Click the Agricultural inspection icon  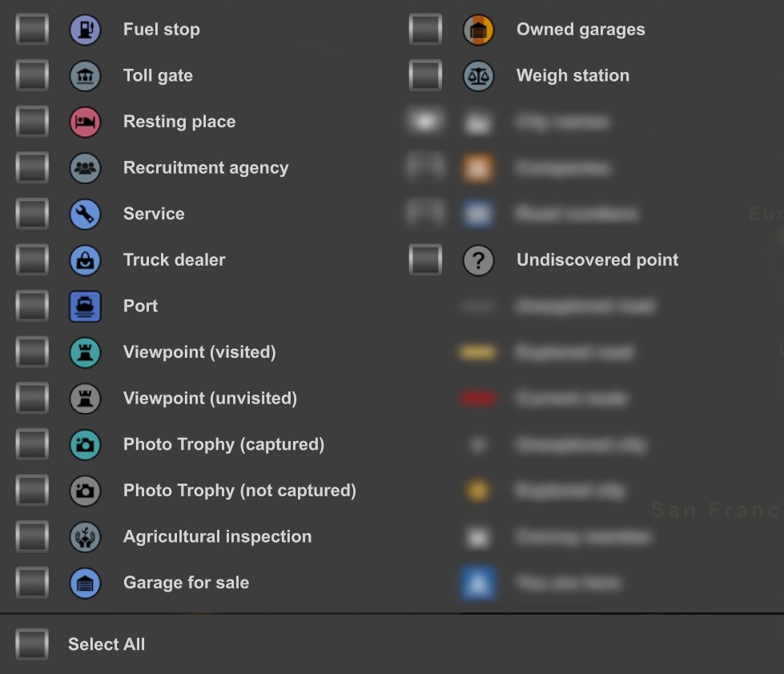point(85,537)
